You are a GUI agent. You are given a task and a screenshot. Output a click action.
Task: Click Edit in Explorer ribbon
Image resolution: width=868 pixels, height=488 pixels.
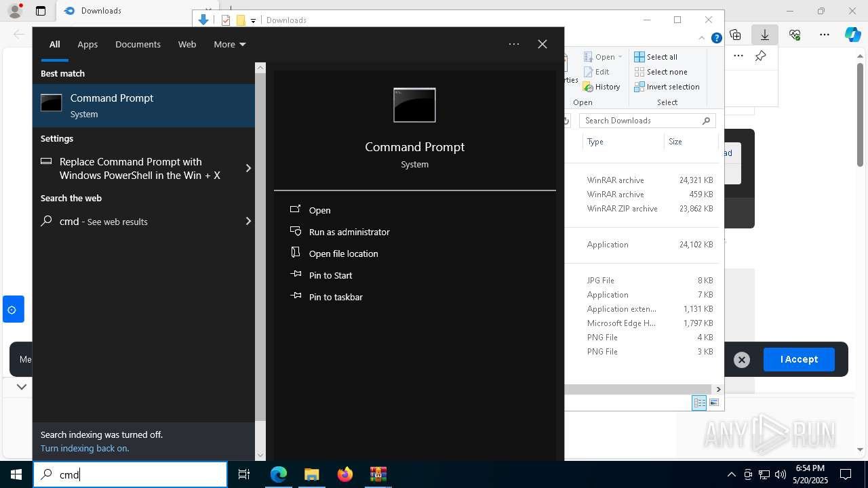596,72
